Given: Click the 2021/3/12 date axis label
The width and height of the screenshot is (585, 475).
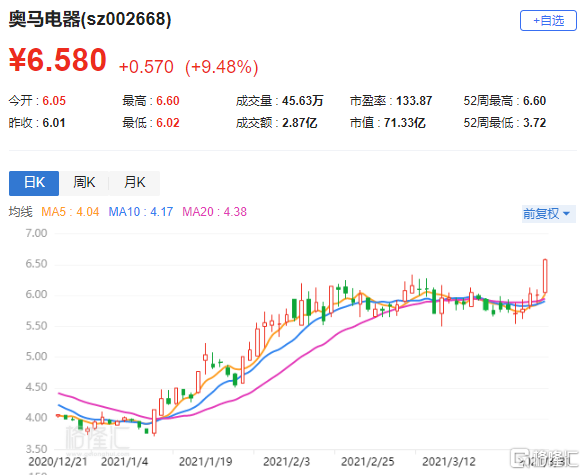Looking at the screenshot, I should coord(449,462).
